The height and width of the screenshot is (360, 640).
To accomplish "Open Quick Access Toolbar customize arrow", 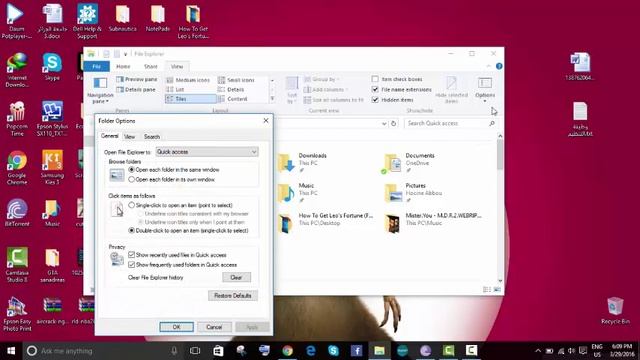I will [x=126, y=54].
